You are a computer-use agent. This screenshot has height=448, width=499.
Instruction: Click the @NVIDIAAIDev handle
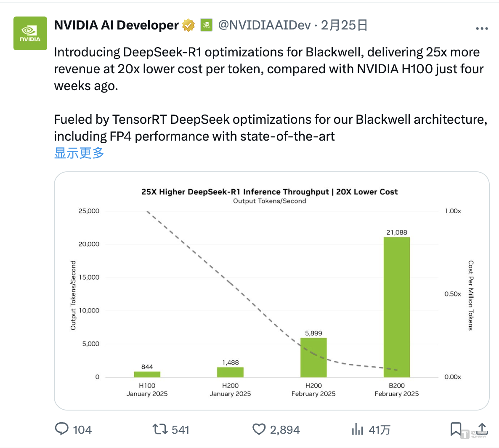[264, 25]
